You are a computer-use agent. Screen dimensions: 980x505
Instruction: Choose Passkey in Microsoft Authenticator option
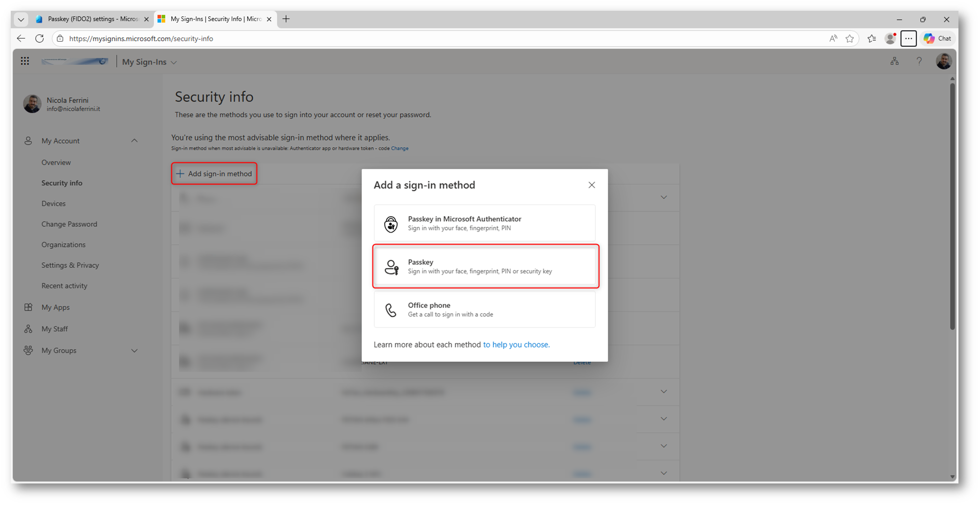point(485,223)
